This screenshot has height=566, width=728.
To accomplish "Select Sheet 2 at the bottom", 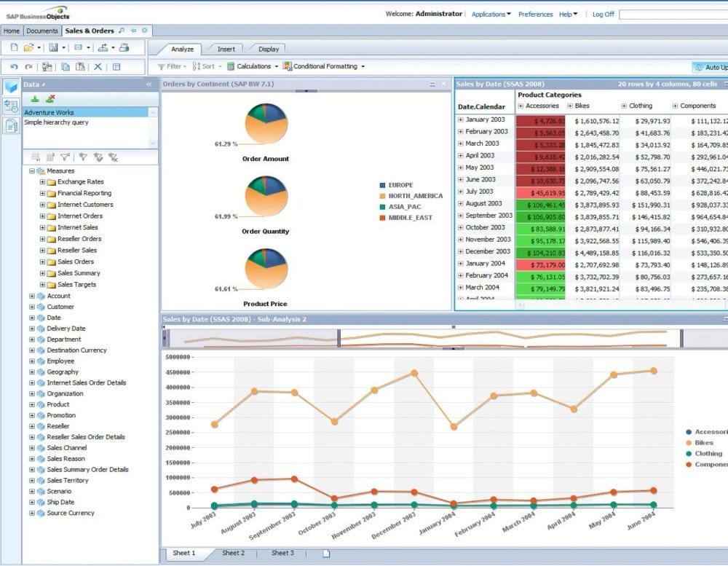I will [x=233, y=554].
